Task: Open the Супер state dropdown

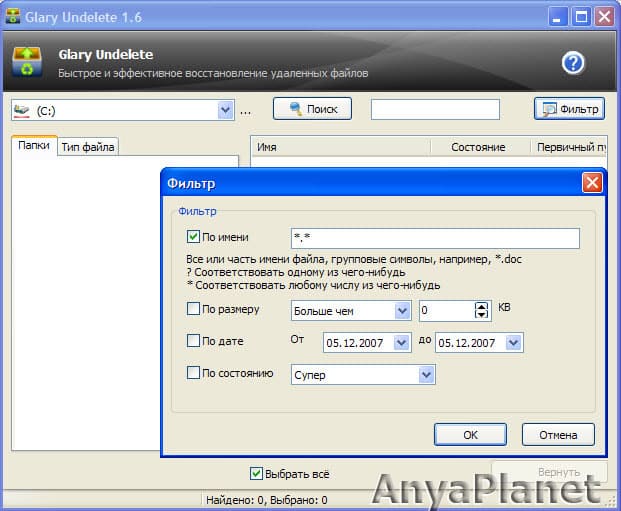Action: 426,375
